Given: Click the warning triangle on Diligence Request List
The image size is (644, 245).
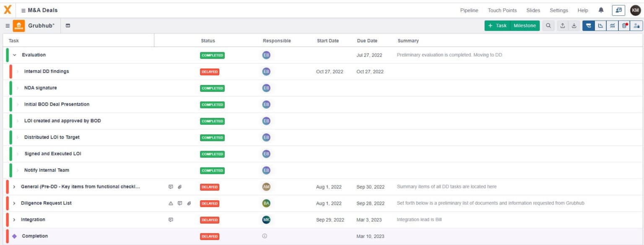Looking at the screenshot, I should [171, 203].
